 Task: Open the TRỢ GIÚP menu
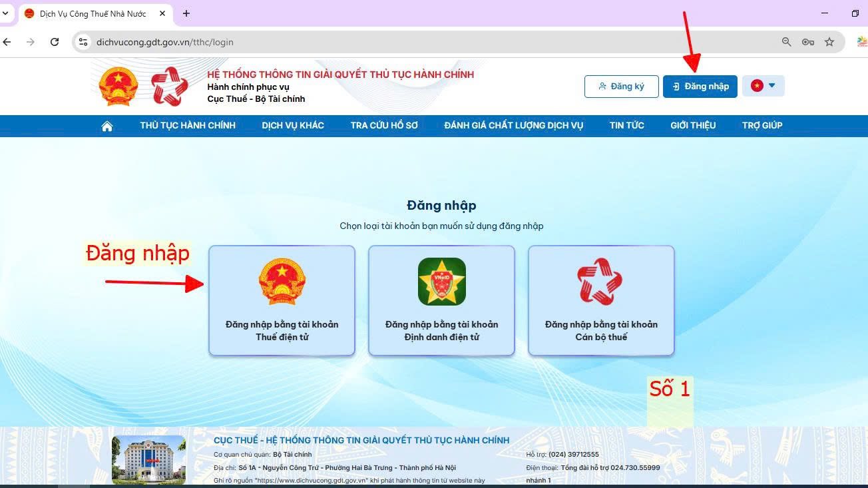tap(762, 125)
